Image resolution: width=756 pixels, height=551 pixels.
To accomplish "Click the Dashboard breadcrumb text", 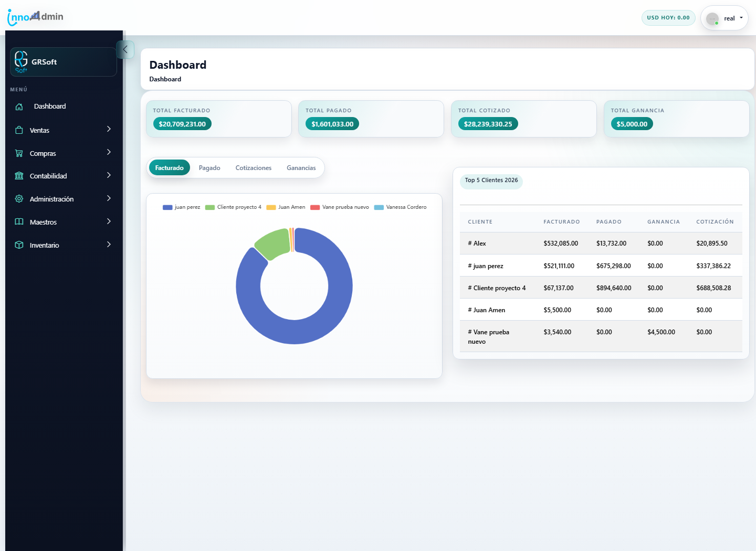I will click(x=165, y=79).
